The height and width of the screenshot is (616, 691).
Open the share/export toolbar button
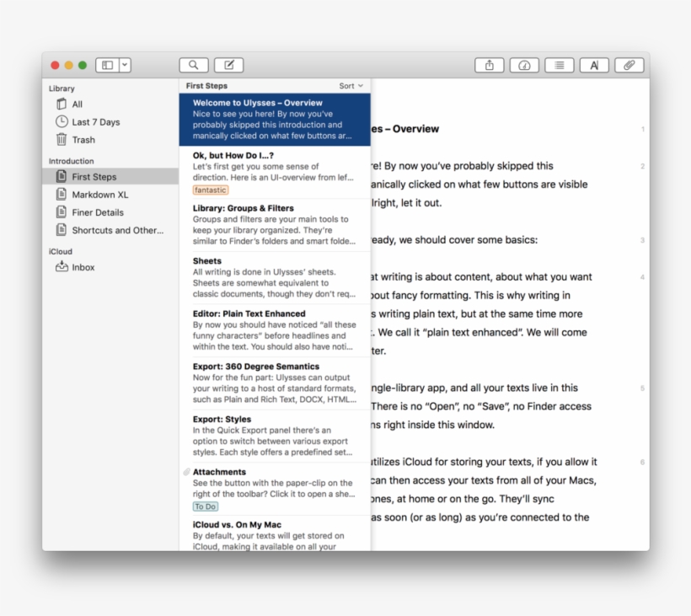489,65
